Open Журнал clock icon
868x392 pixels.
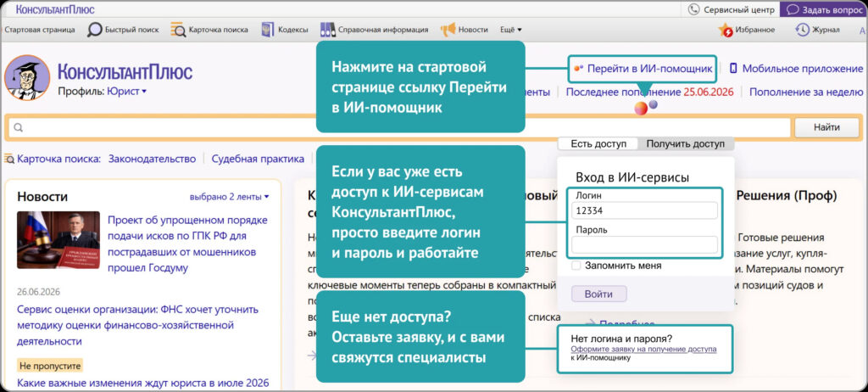802,30
